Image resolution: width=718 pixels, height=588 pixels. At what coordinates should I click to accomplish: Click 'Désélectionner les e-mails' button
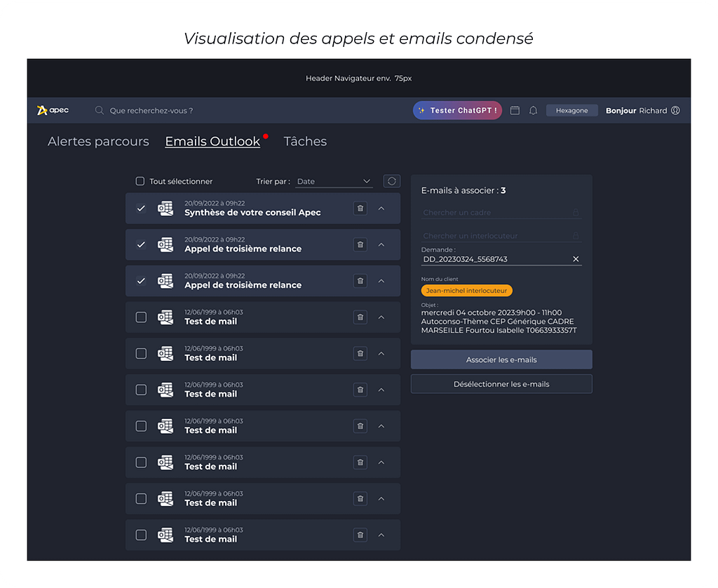[501, 384]
